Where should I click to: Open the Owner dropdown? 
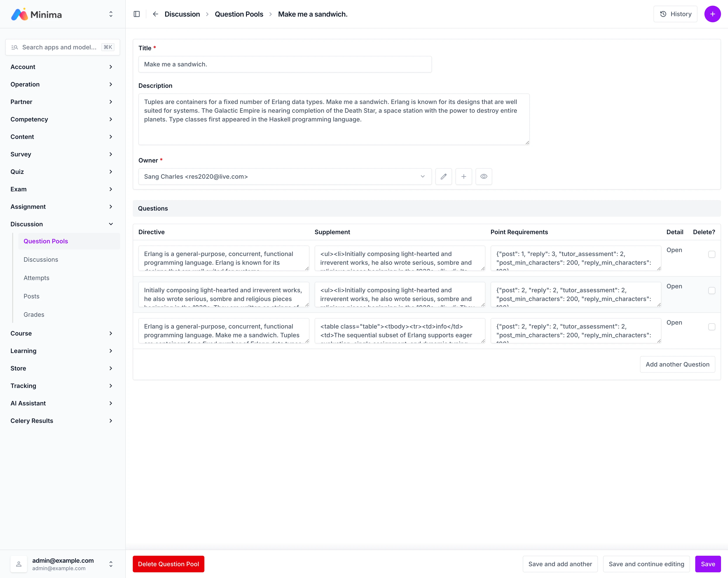pos(285,176)
